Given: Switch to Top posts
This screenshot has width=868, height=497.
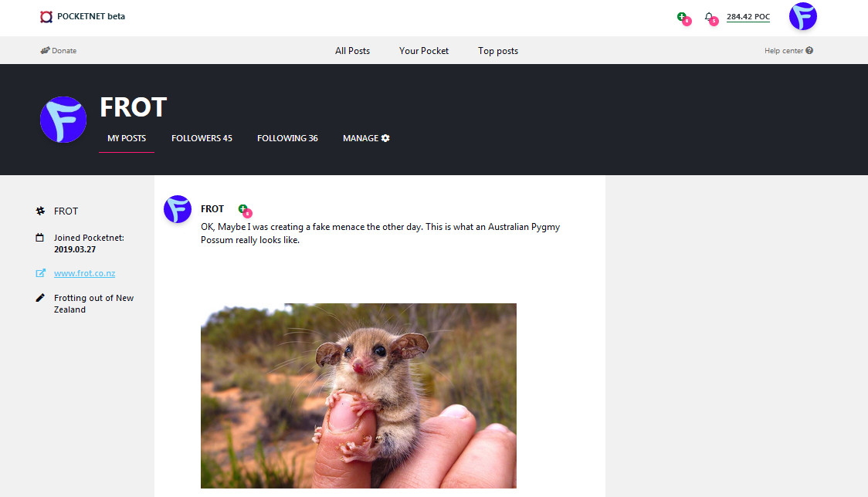Looking at the screenshot, I should (x=497, y=51).
